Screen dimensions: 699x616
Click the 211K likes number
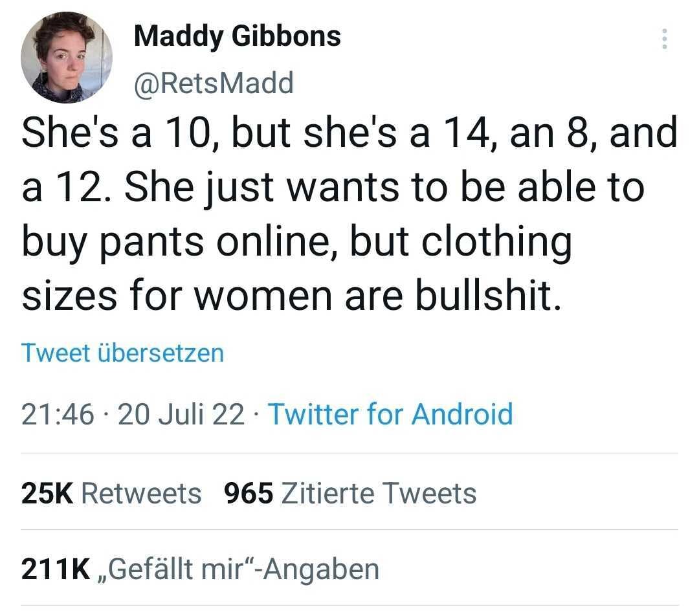click(x=54, y=569)
